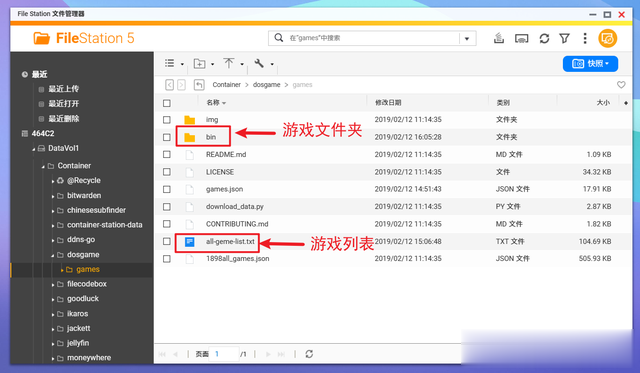The height and width of the screenshot is (373, 640).
Task: Click the Container breadcrumb link
Action: [227, 85]
